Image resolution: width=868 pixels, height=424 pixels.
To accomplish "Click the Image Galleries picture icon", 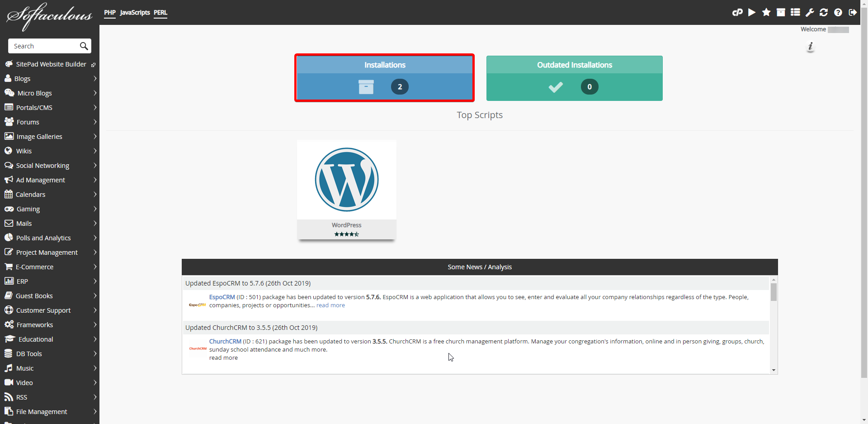I will [9, 136].
